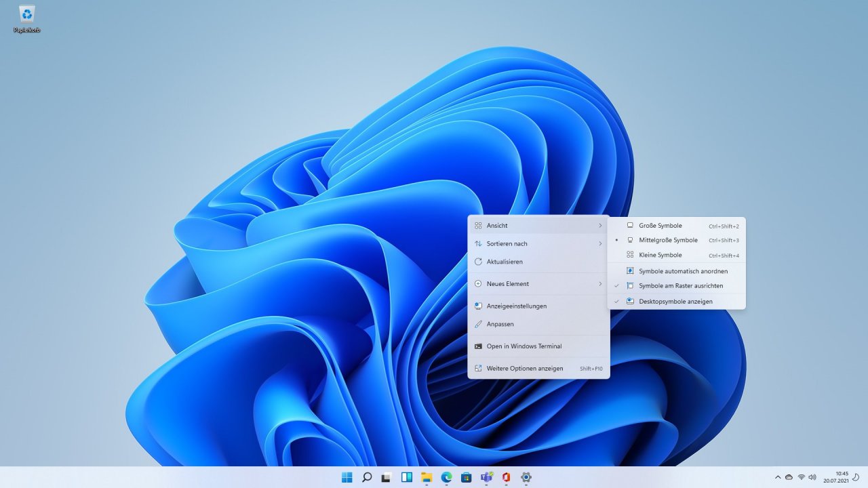Select the Papierkorb desktop icon
The height and width of the screenshot is (488, 868).
point(27,19)
